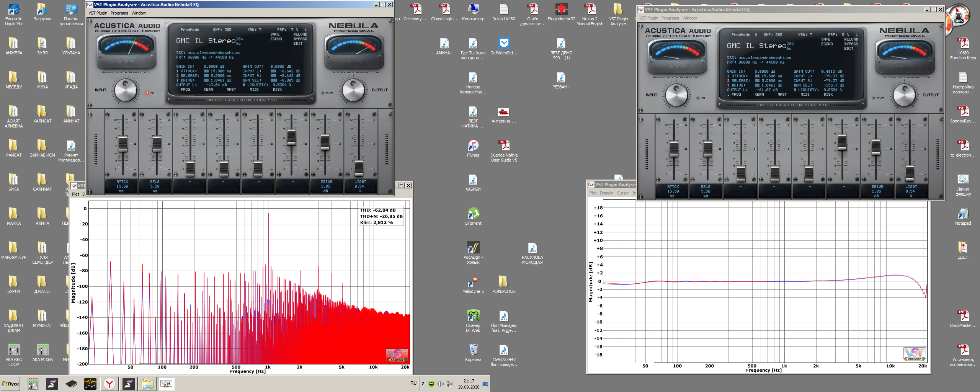This screenshot has width=980, height=392.
Task: Open file explorer from the taskbar
Action: tap(147, 384)
